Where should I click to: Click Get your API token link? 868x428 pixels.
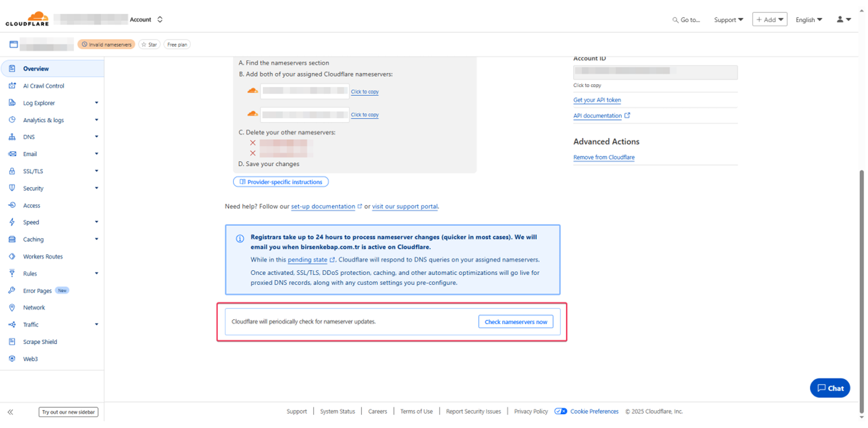pyautogui.click(x=597, y=100)
